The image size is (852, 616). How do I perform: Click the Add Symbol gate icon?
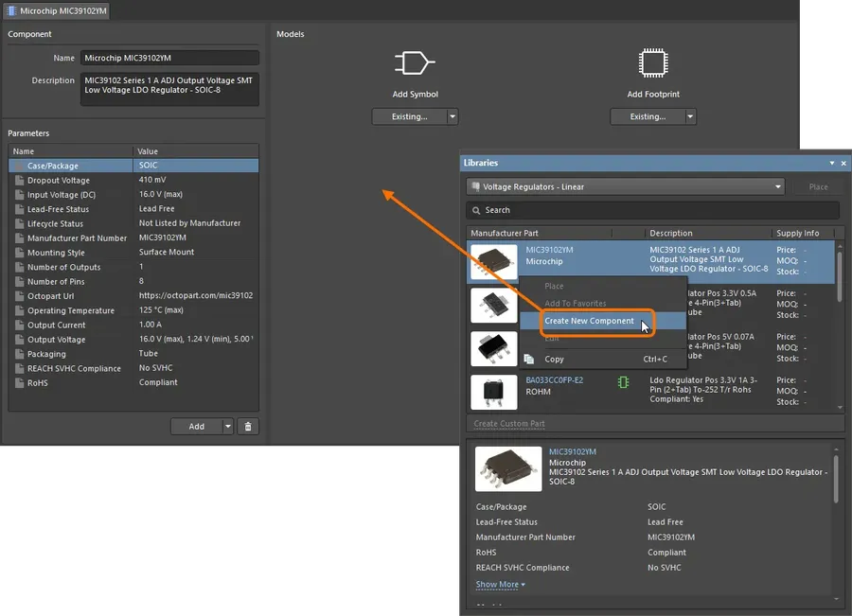(415, 63)
